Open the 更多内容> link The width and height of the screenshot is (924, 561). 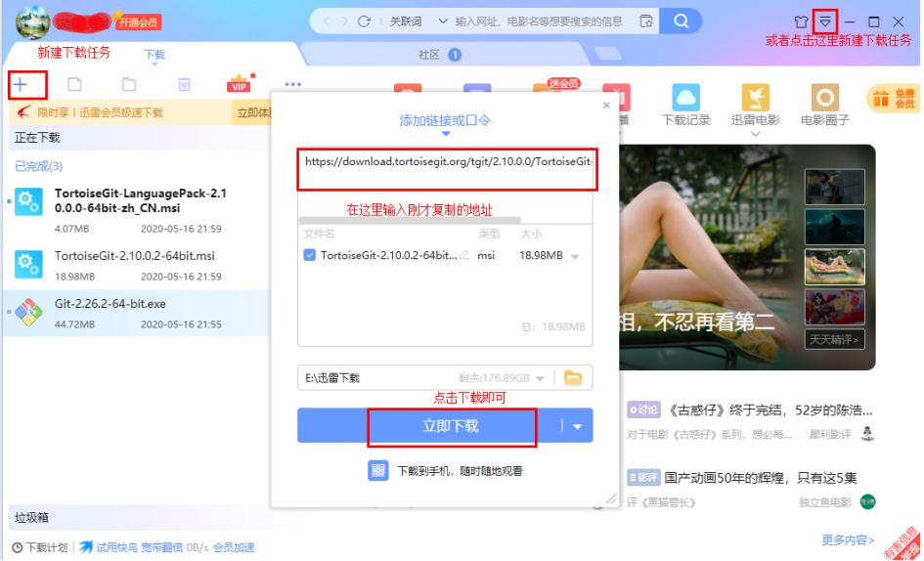coord(848,539)
